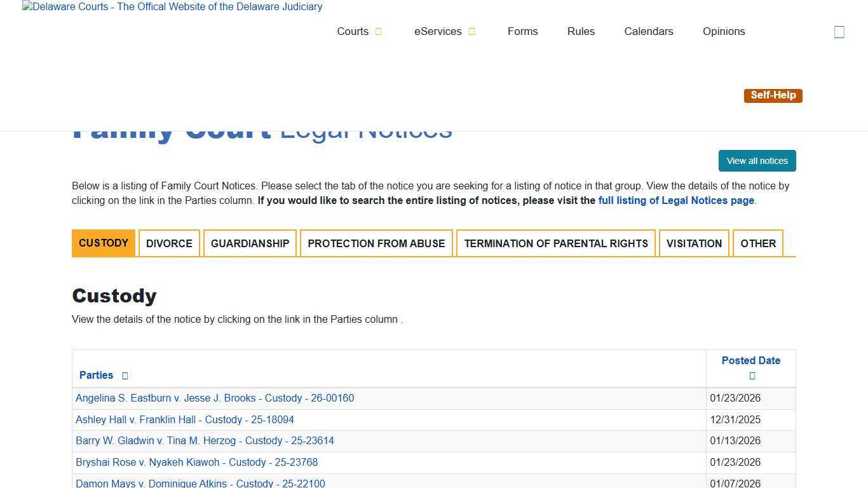
Task: Open the Opinions page
Action: (x=723, y=32)
